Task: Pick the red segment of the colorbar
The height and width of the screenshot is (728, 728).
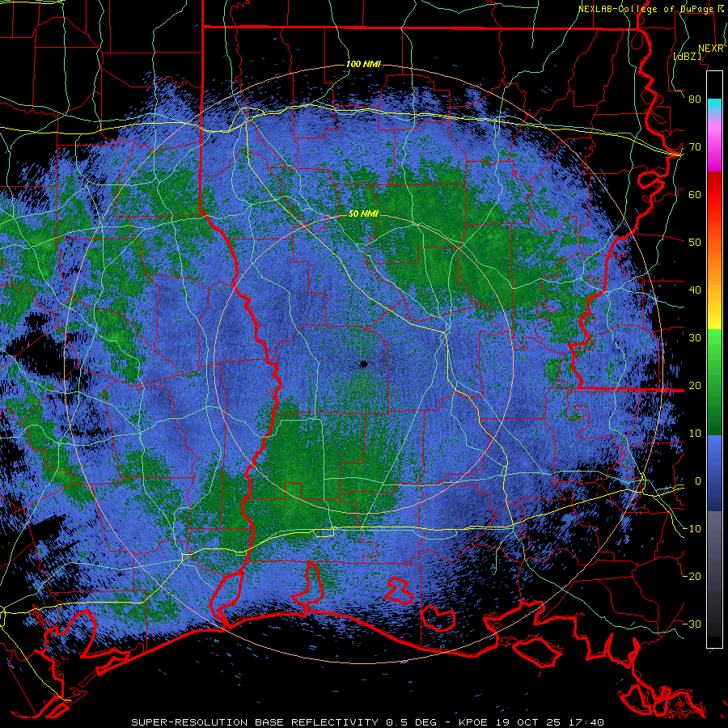Action: click(x=714, y=195)
